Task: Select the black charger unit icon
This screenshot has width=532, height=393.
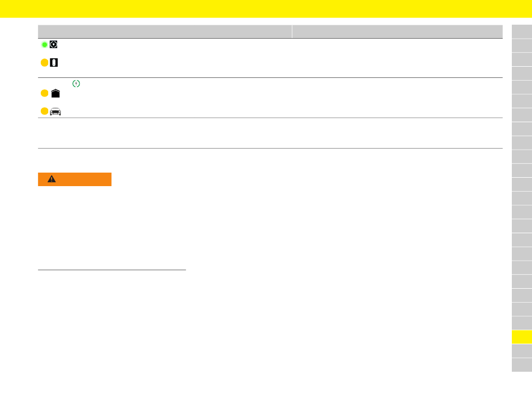Action: [x=54, y=62]
